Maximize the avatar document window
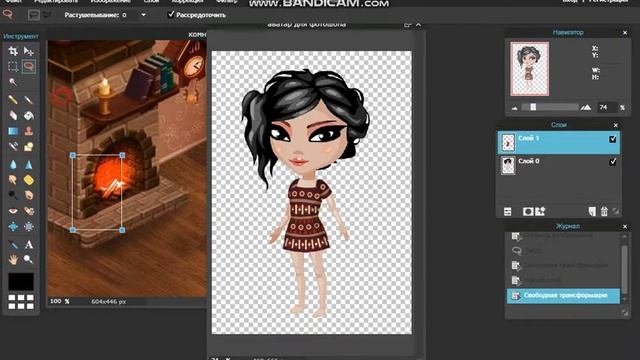Image resolution: width=640 pixels, height=360 pixels. point(407,25)
